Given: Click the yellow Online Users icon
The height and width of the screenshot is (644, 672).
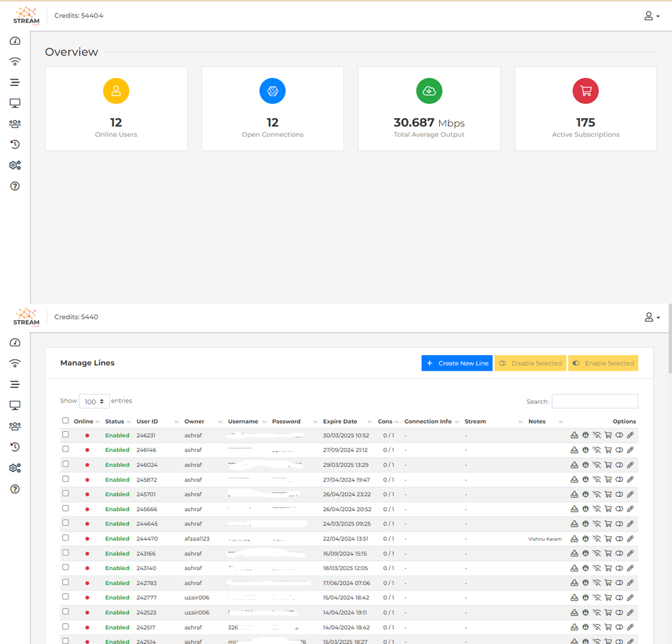Looking at the screenshot, I should (x=116, y=91).
